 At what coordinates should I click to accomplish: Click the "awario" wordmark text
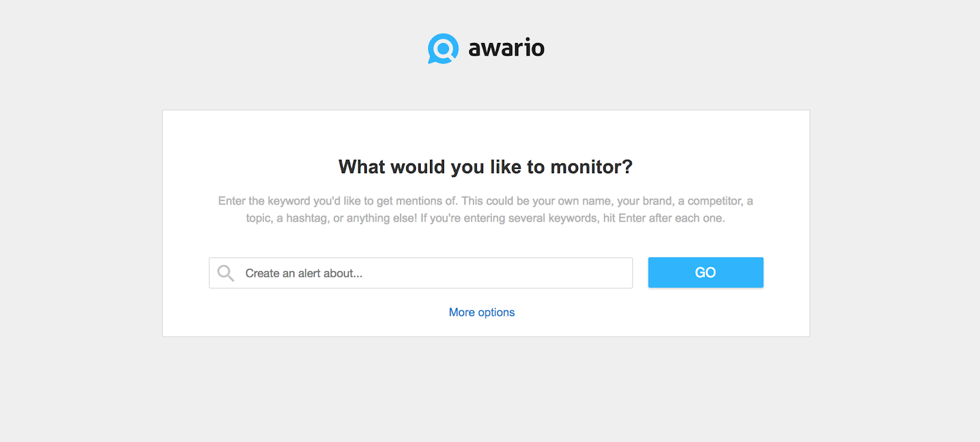click(x=506, y=48)
